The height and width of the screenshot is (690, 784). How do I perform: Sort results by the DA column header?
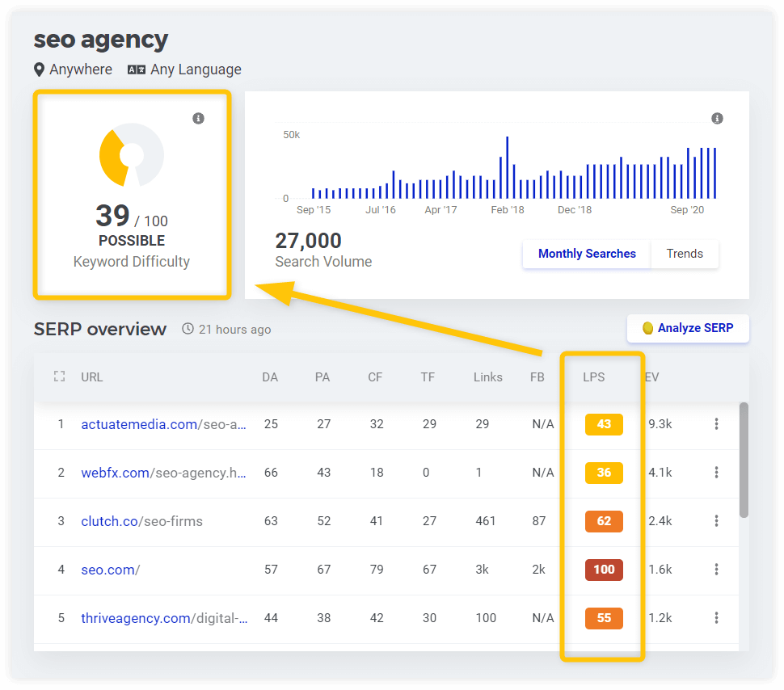click(x=270, y=377)
